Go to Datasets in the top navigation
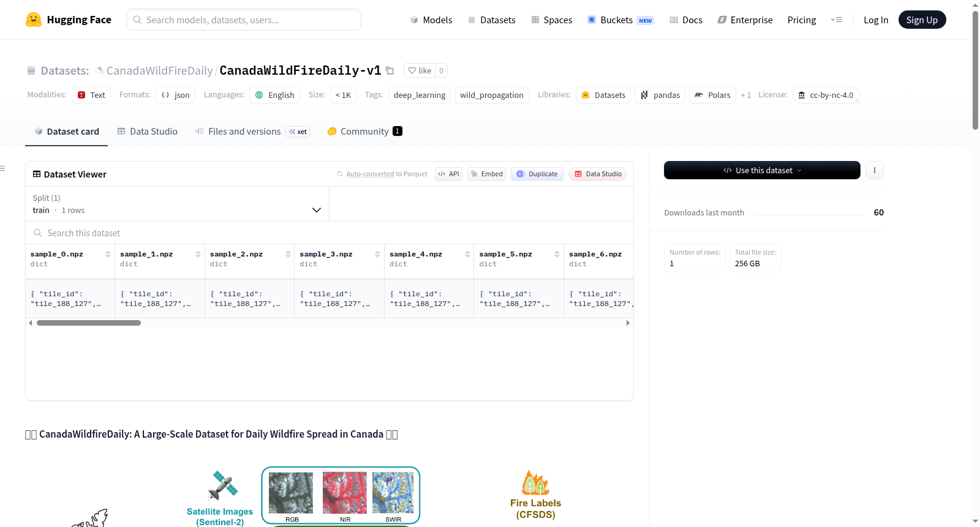 [492, 20]
